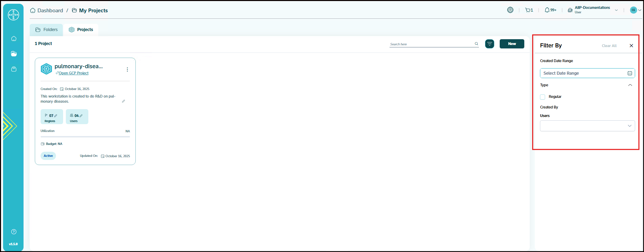644x252 pixels.
Task: Click the Search here input field
Action: tap(431, 44)
